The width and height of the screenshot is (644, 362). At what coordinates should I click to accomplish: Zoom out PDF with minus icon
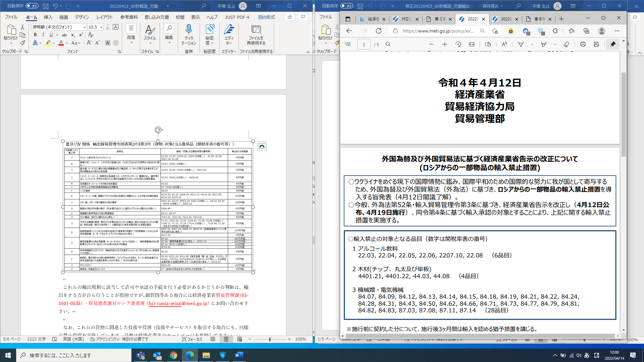click(431, 44)
